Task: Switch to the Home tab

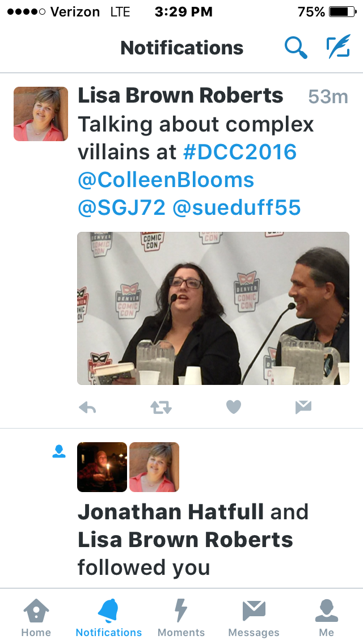Action: pyautogui.click(x=36, y=617)
